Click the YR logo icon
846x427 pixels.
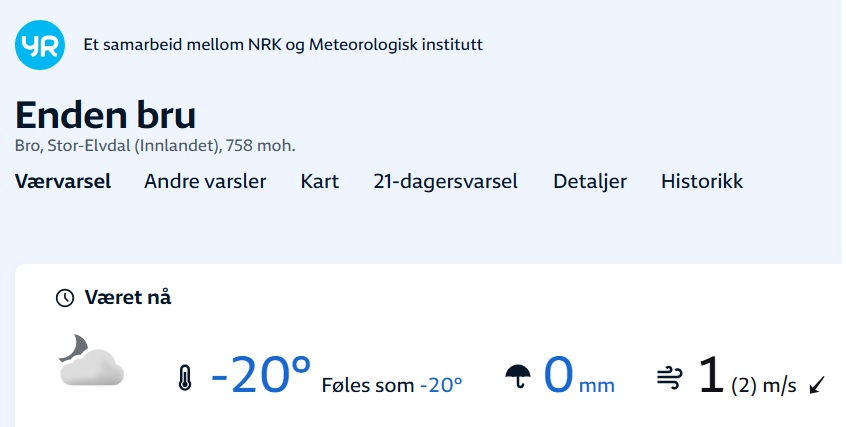[x=40, y=45]
